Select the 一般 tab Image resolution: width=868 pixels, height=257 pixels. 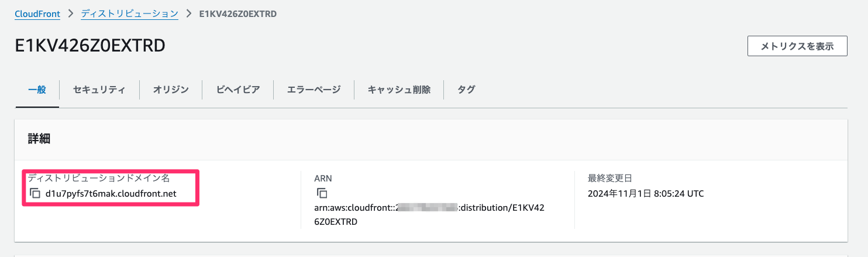37,90
